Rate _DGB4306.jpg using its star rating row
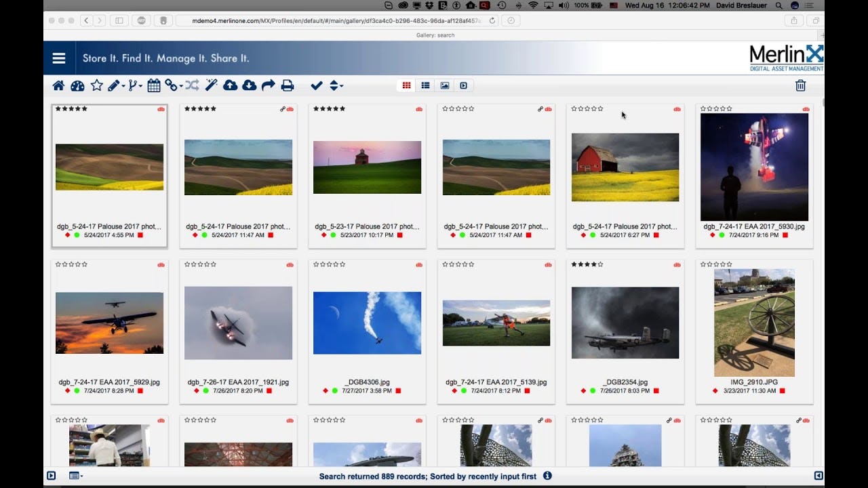Viewport: 868px width, 488px height. tap(328, 264)
